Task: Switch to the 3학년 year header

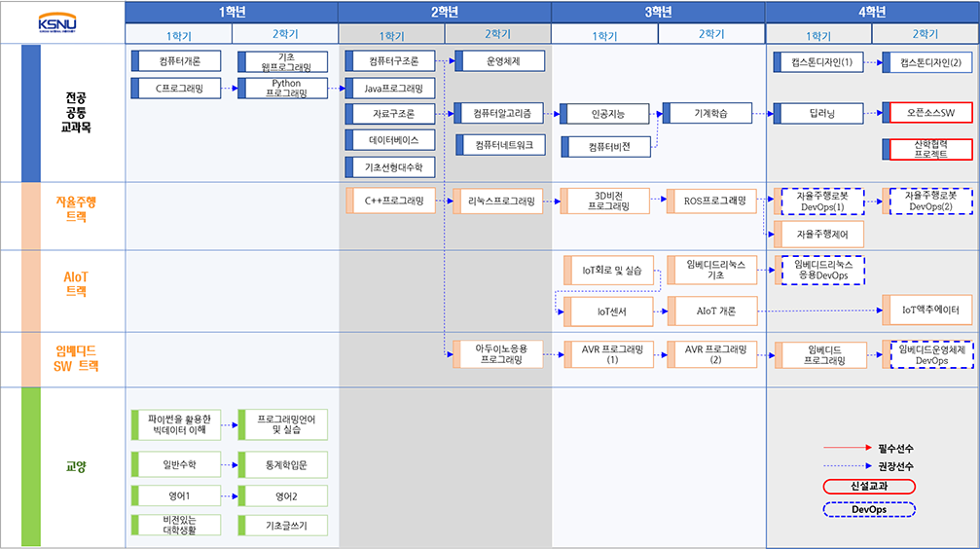Action: 658,13
